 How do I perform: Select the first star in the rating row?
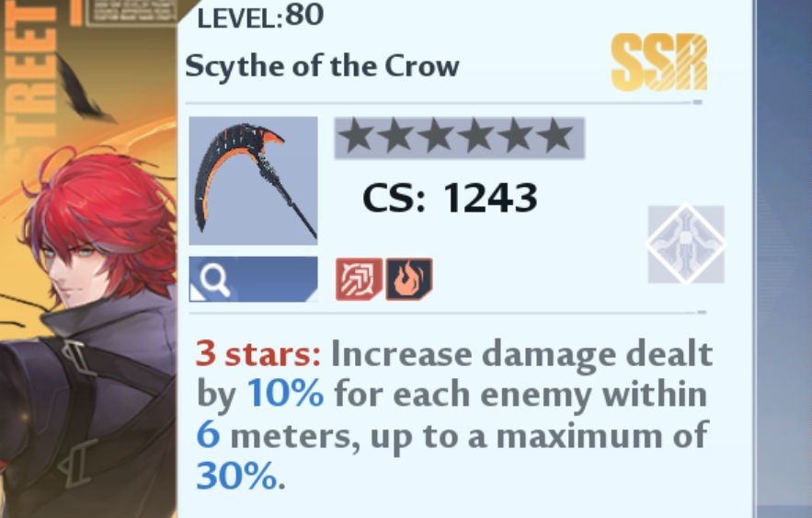[358, 136]
